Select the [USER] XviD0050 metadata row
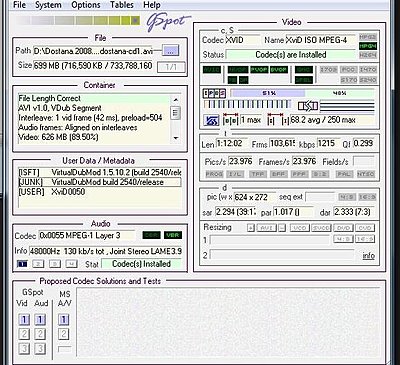This screenshot has width=400, height=365. (x=100, y=192)
